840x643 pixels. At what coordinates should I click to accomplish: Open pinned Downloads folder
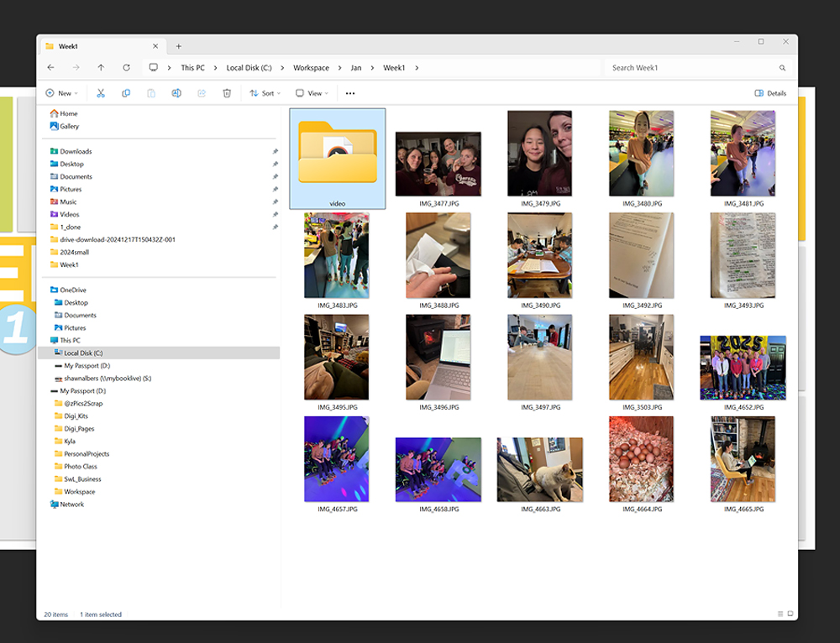click(71, 151)
